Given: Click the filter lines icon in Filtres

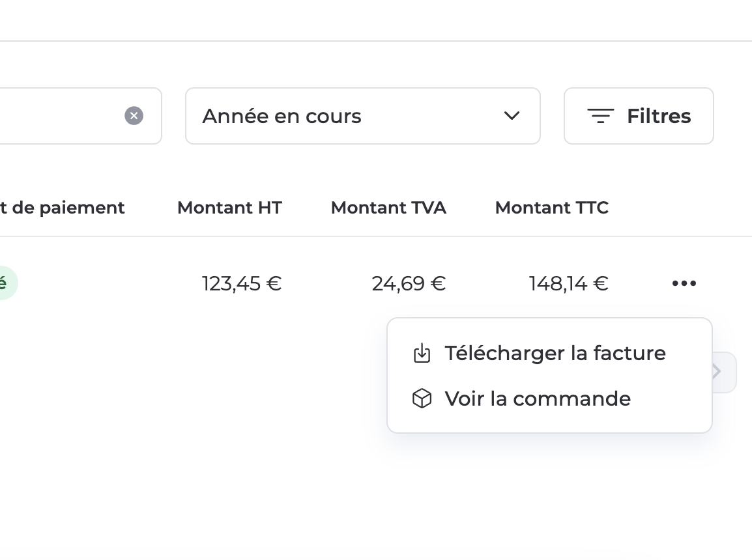Looking at the screenshot, I should [x=600, y=116].
